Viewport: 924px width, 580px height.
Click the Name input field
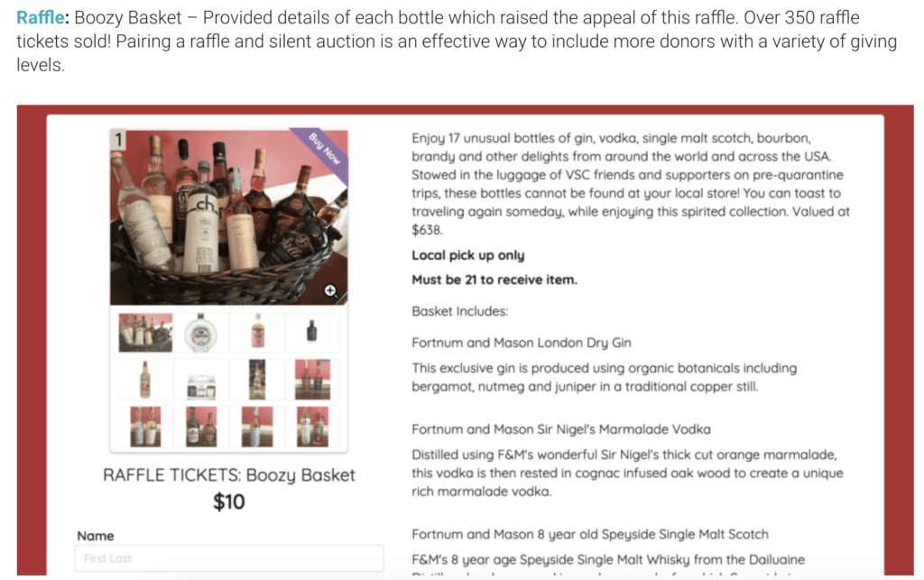[229, 558]
